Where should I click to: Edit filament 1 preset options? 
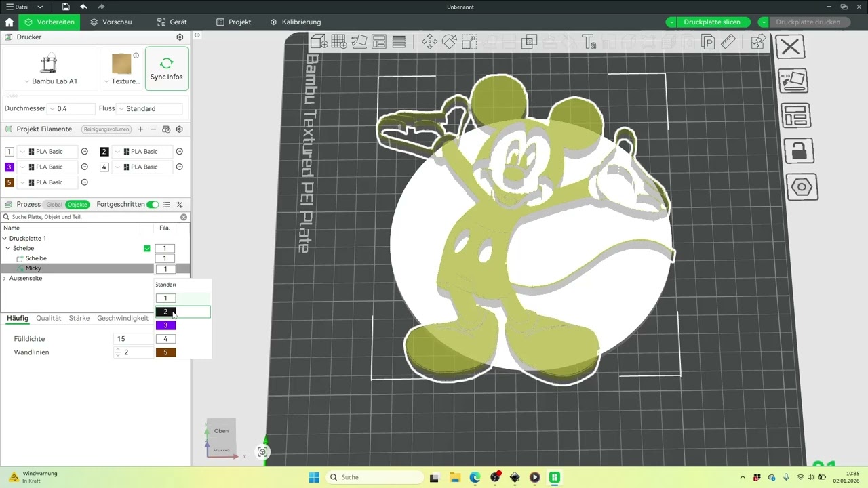85,152
